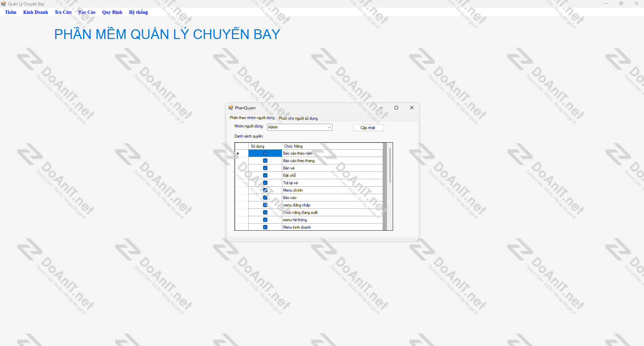Select the Menu kinh doanh cell
The image size is (644, 346).
[332, 227]
